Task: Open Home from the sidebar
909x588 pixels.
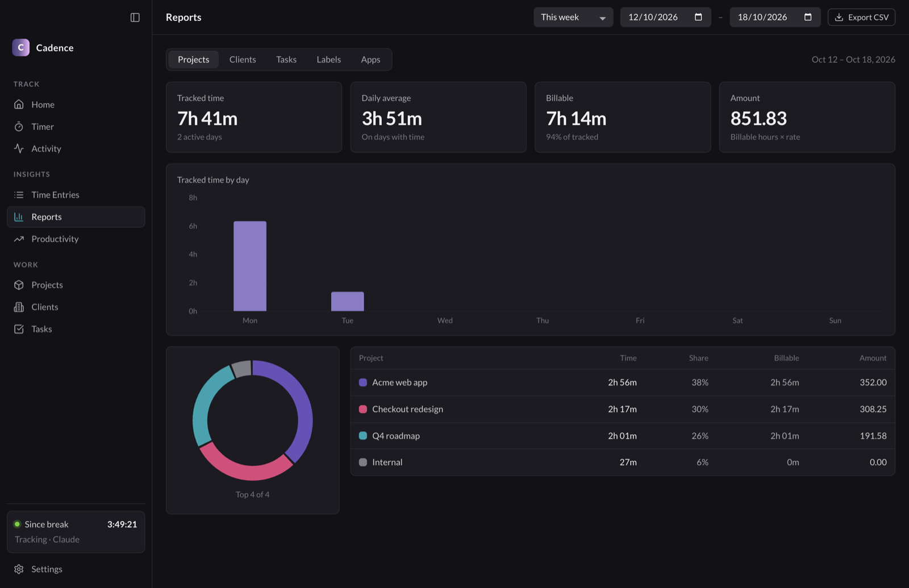Action: click(x=76, y=105)
